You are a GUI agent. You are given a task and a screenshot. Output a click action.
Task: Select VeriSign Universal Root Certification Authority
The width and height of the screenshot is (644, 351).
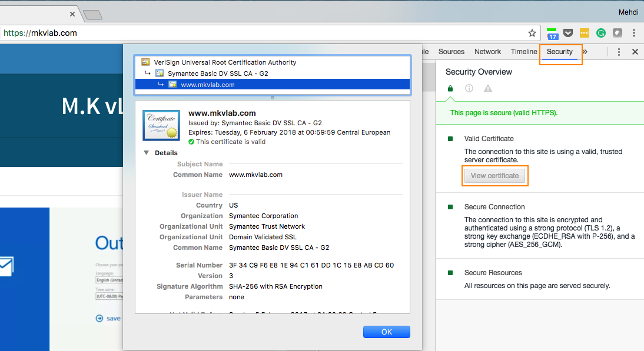(x=225, y=62)
